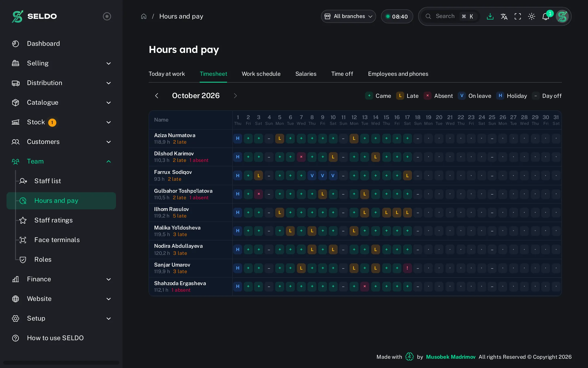This screenshot has height=368, width=588.
Task: Open the language translate icon
Action: tap(504, 16)
